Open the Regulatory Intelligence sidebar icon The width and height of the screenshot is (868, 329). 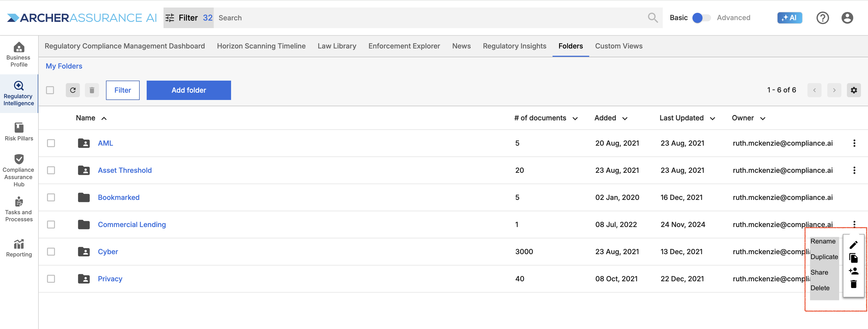point(19,94)
